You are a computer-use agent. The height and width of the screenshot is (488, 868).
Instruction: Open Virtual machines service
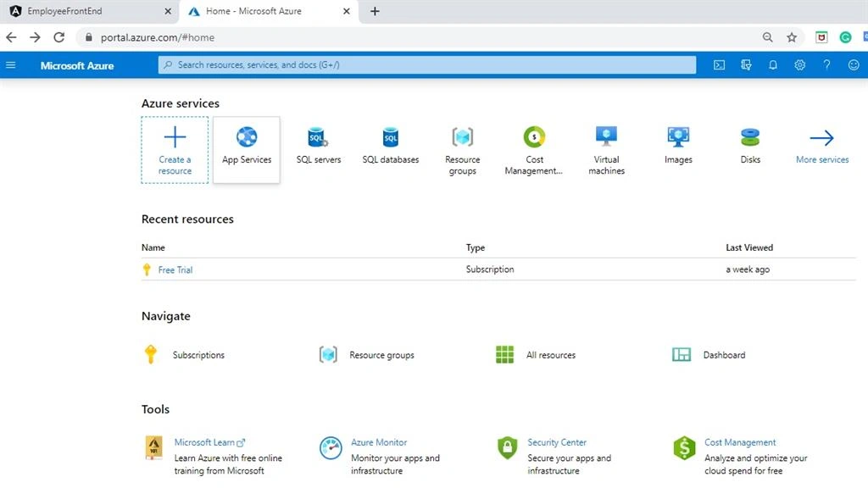[606, 151]
